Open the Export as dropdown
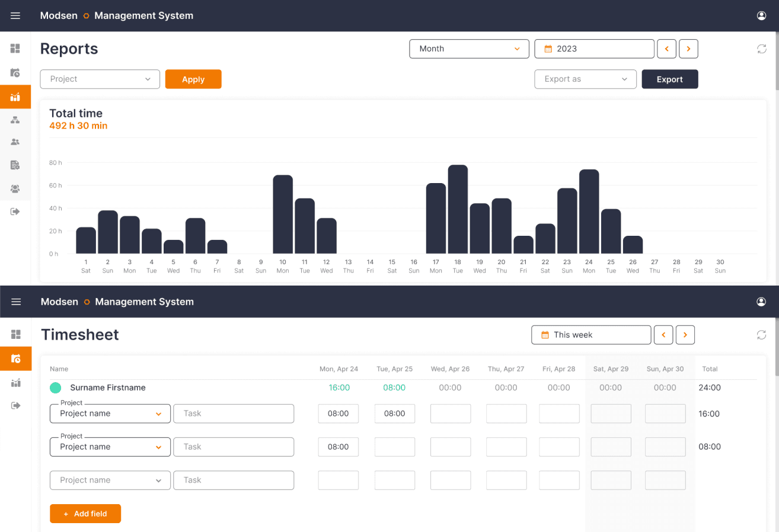The image size is (779, 532). tap(585, 79)
